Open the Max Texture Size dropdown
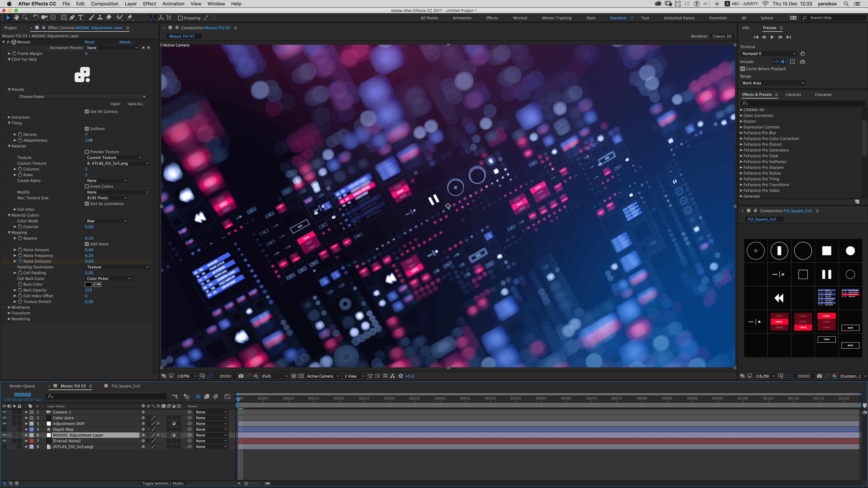Screen dimensions: 868x488 coord(106,198)
